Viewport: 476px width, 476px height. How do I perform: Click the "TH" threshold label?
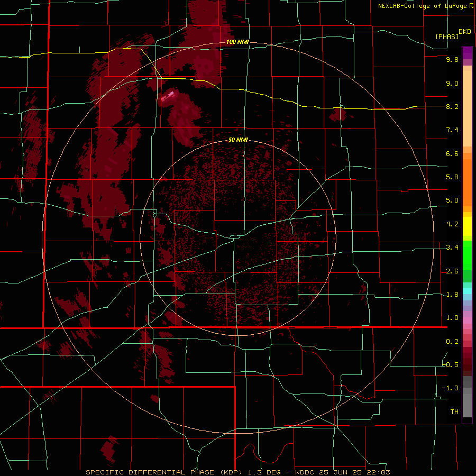454,412
